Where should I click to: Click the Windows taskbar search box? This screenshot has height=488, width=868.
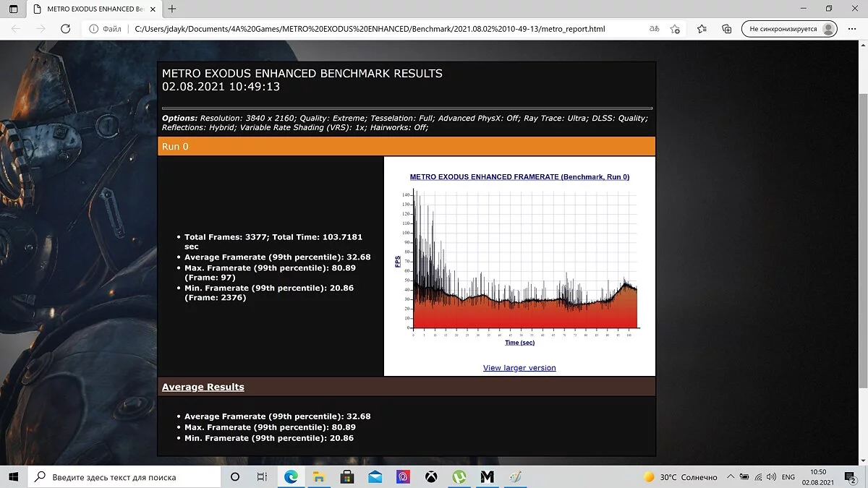point(124,477)
